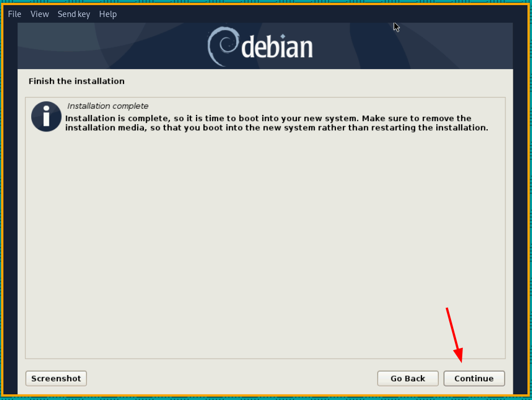Open the Send key menu
This screenshot has height=400, width=532.
point(74,14)
